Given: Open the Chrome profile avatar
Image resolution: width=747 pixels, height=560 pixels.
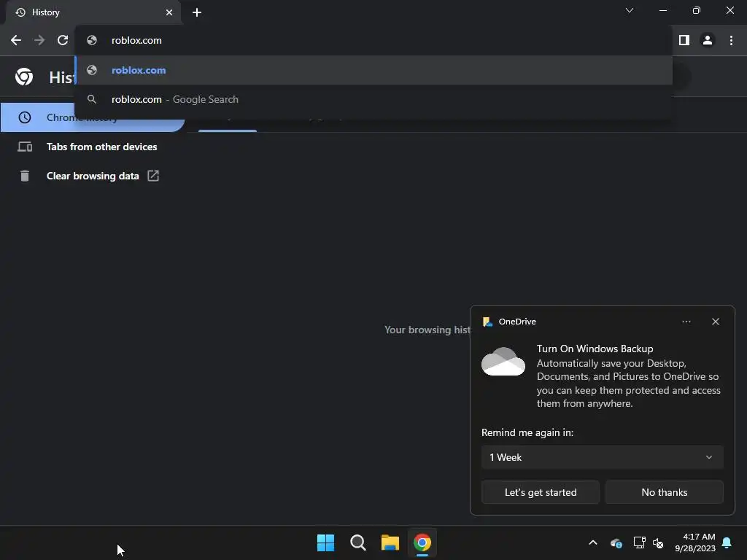Looking at the screenshot, I should tap(708, 41).
